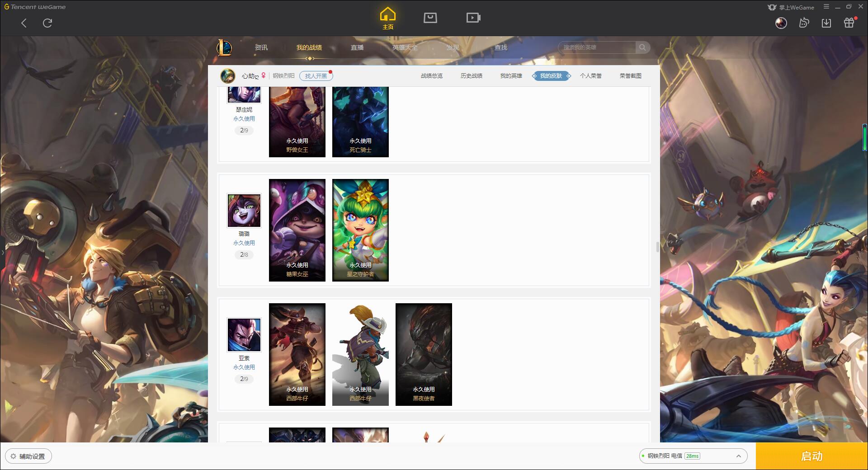Open the game controller share icon
The image size is (868, 470).
point(804,23)
